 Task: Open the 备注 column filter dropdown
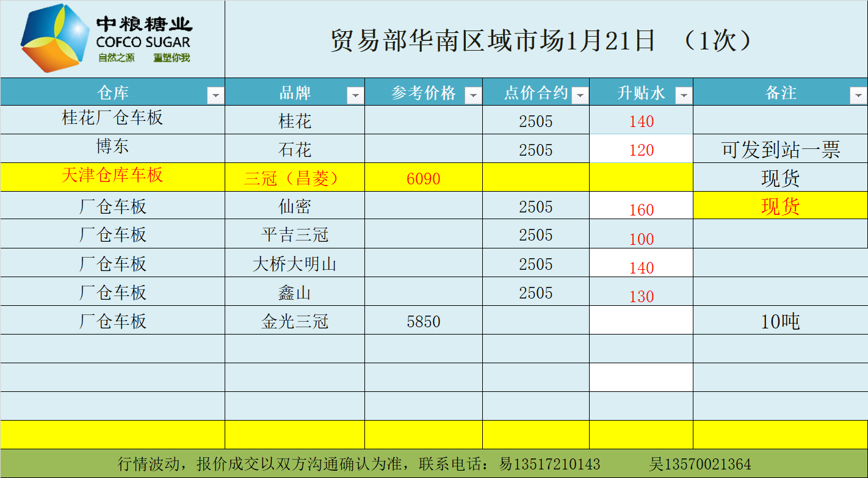coord(858,95)
